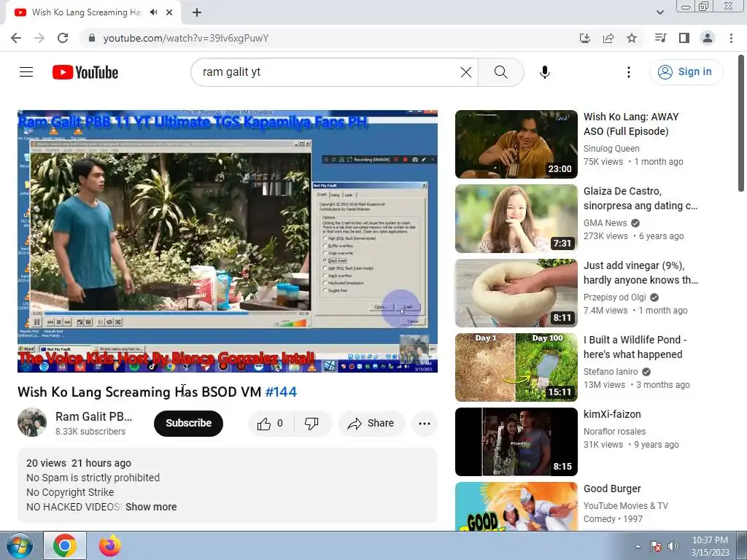747x560 pixels.
Task: Toggle Chrome side panel
Action: 684,38
